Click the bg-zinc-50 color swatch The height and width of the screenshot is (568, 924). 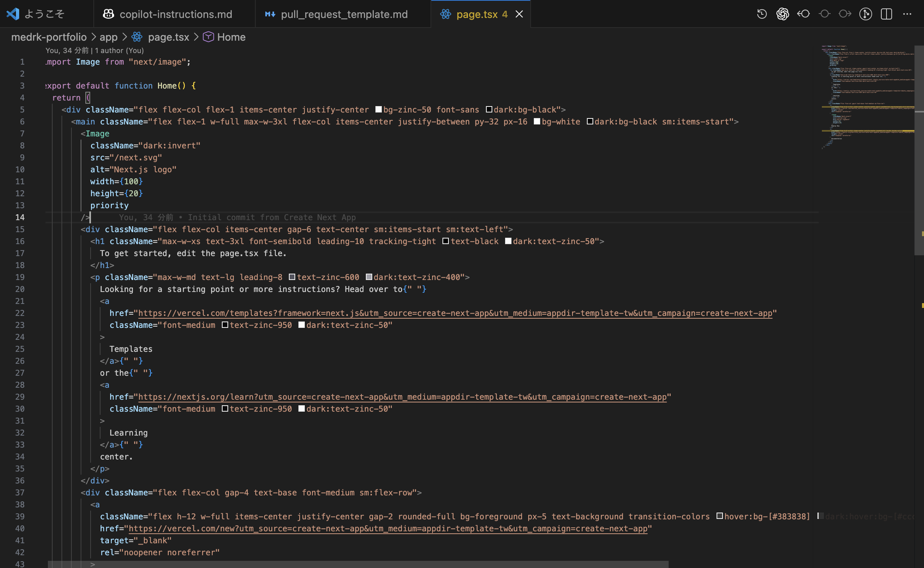point(379,110)
